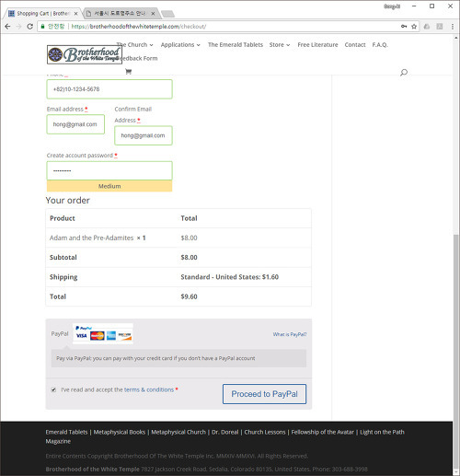Click the credit card logos image
This screenshot has width=460, height=476.
pyautogui.click(x=103, y=333)
